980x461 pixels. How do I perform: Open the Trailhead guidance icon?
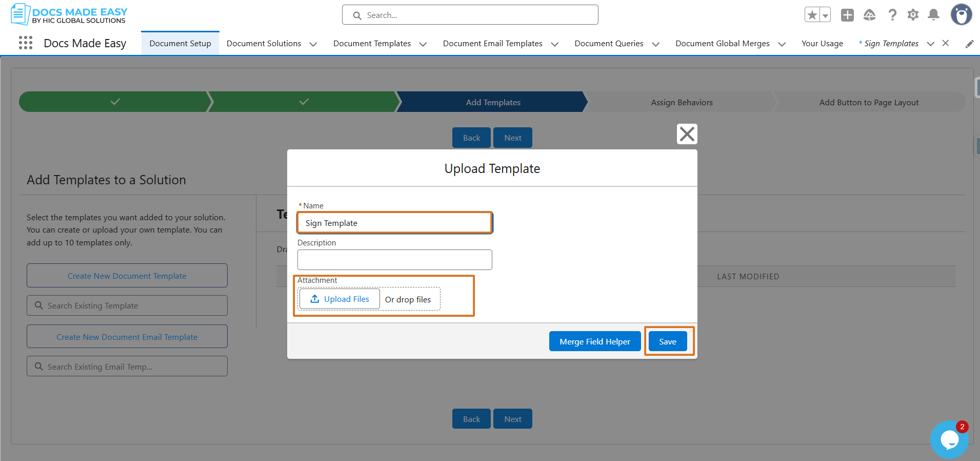click(869, 15)
